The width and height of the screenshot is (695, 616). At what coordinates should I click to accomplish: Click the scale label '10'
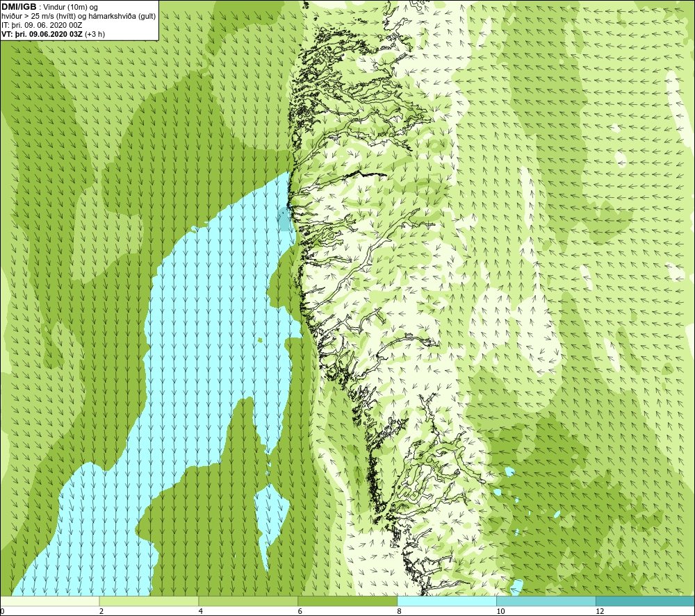tap(500, 611)
